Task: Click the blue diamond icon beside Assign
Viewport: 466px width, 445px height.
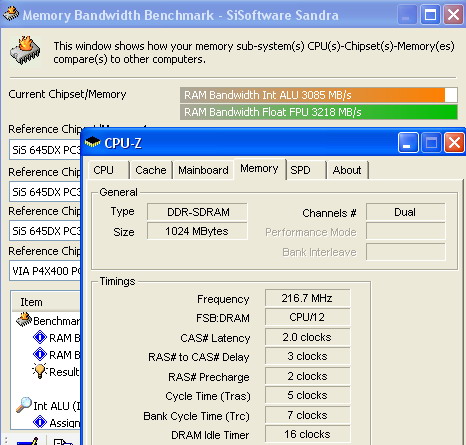Action: point(40,422)
